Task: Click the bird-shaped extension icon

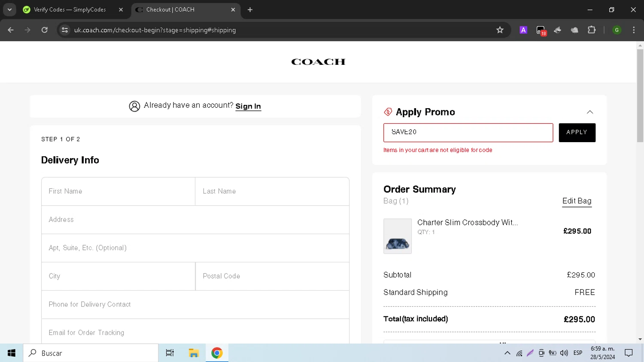Action: (x=558, y=30)
